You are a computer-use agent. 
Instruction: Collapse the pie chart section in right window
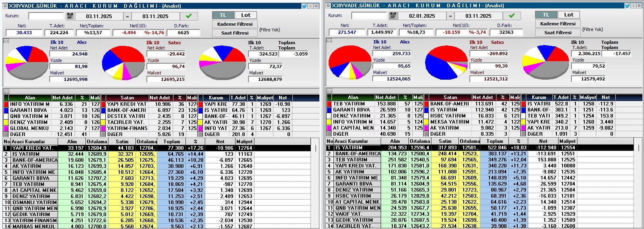point(329,41)
